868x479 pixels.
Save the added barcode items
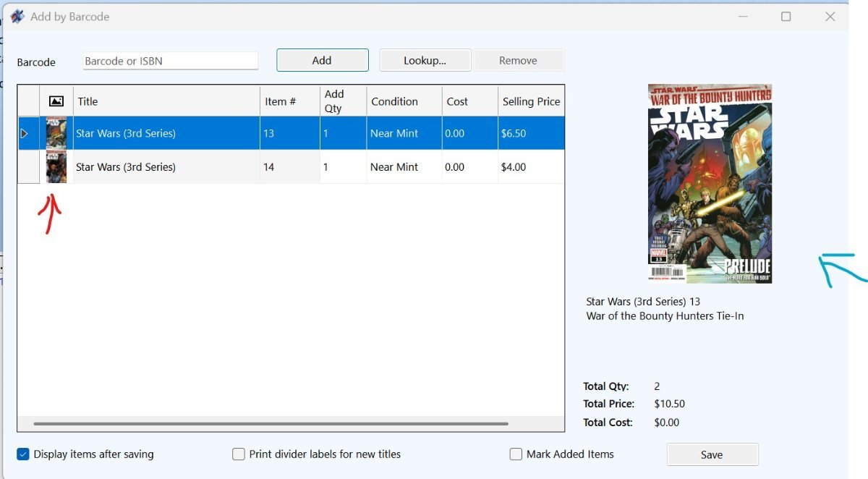coord(712,454)
